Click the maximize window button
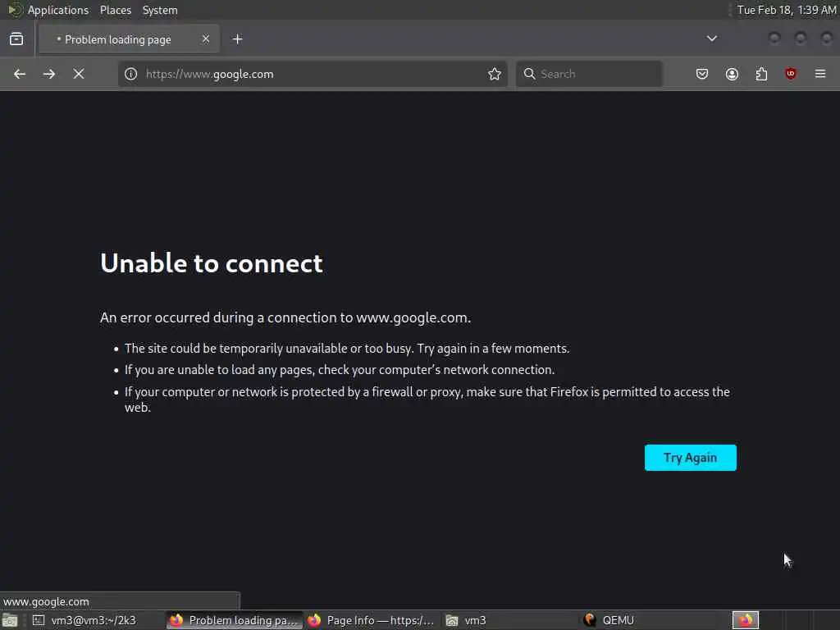The width and height of the screenshot is (840, 630). tap(801, 39)
